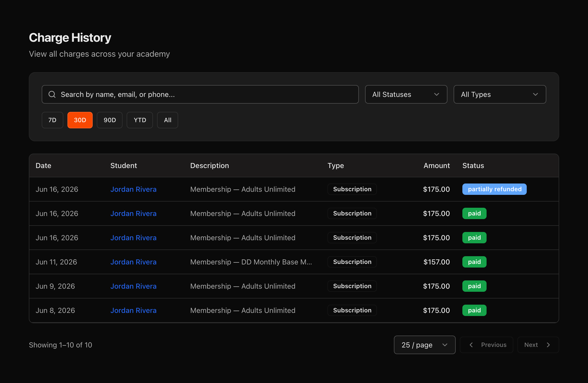Image resolution: width=588 pixels, height=383 pixels.
Task: Click the Description column header
Action: 210,165
